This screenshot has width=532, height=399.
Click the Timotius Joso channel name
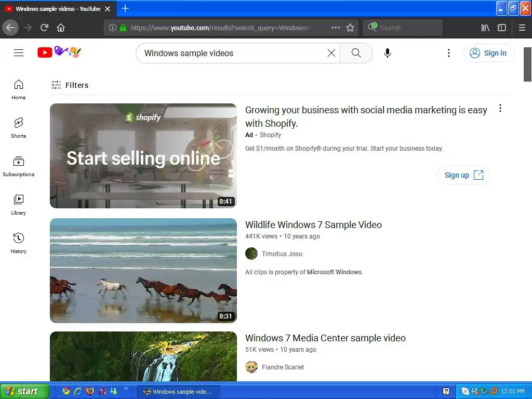tap(282, 254)
